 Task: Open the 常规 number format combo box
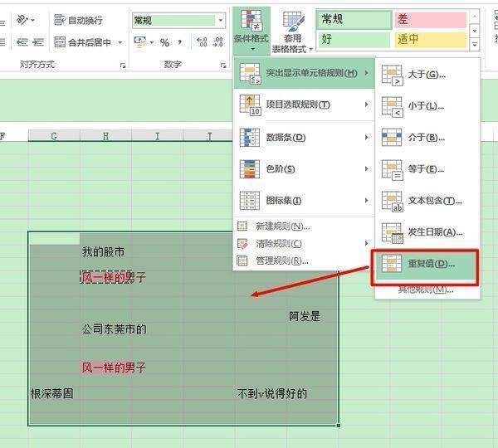point(178,21)
